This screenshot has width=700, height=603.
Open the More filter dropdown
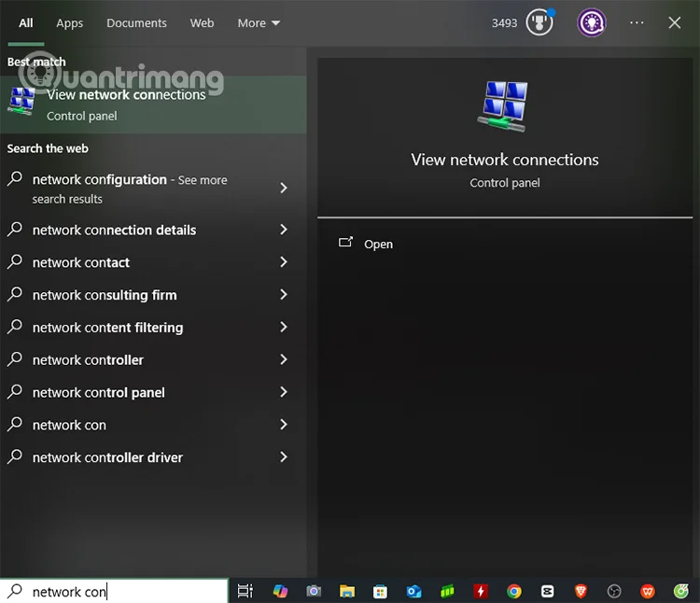[x=259, y=23]
